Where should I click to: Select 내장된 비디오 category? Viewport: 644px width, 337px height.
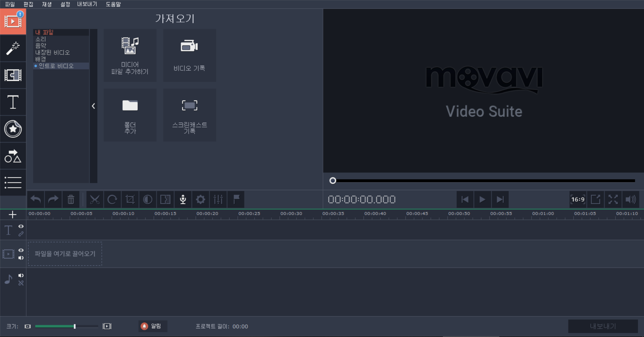click(x=61, y=52)
